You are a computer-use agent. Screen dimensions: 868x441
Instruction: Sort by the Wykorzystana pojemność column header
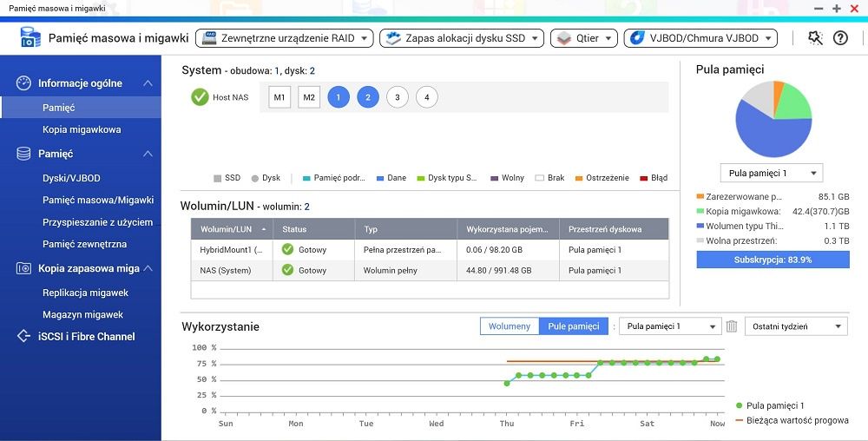pos(508,229)
